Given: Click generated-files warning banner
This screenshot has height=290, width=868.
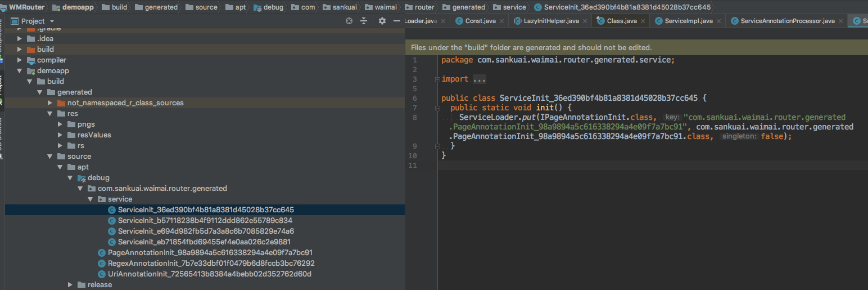Looking at the screenshot, I should [636, 48].
